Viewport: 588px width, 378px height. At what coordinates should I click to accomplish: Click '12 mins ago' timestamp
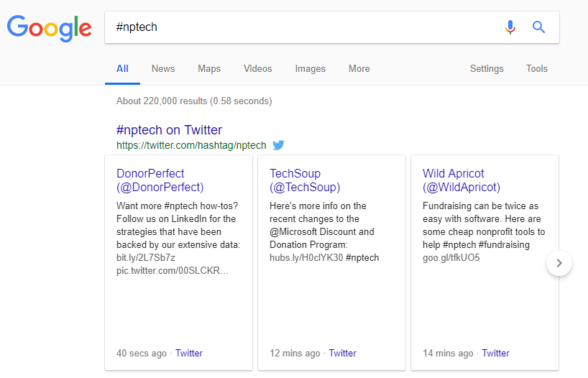click(295, 354)
